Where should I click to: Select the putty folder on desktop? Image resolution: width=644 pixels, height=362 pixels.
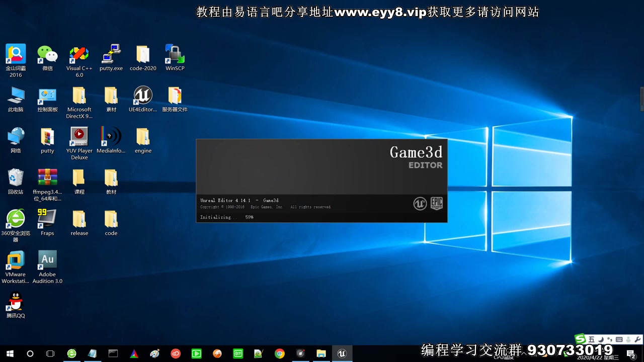[x=47, y=140]
